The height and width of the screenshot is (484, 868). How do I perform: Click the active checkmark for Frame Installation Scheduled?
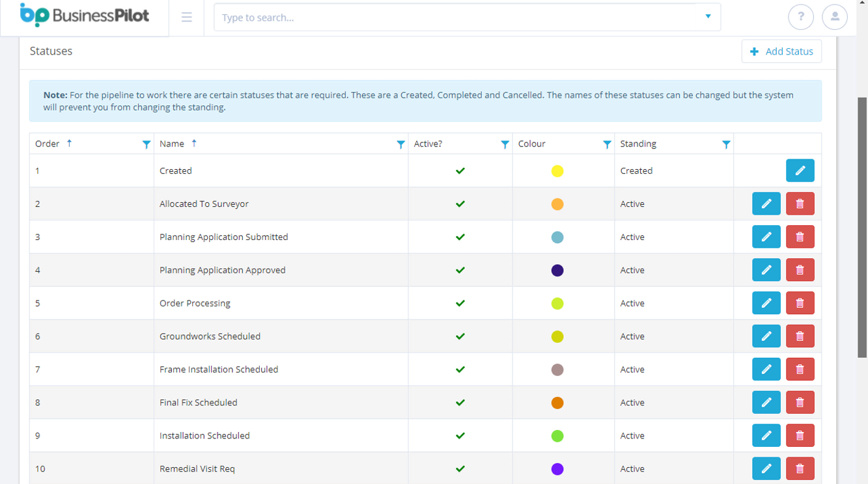pos(460,370)
